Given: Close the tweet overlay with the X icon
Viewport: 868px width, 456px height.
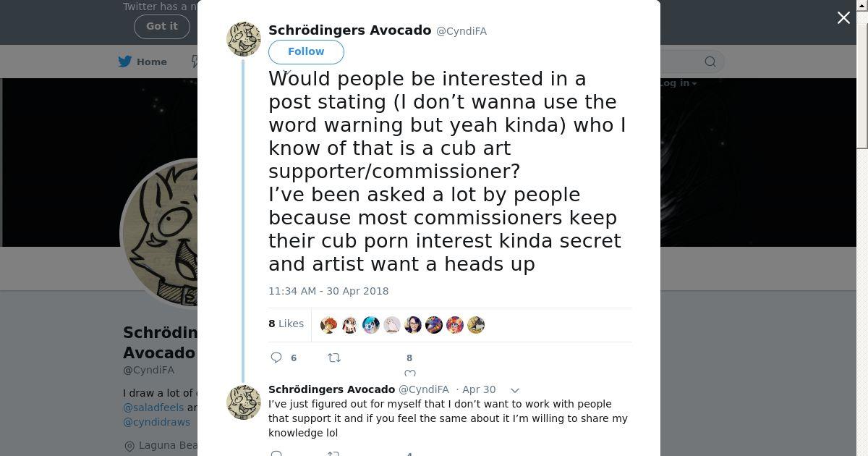Looking at the screenshot, I should pos(843,18).
